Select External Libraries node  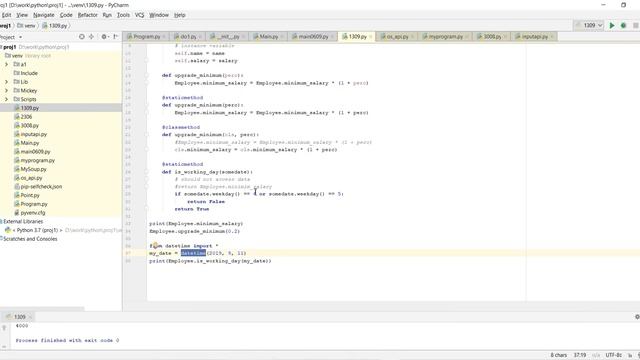[x=23, y=222]
